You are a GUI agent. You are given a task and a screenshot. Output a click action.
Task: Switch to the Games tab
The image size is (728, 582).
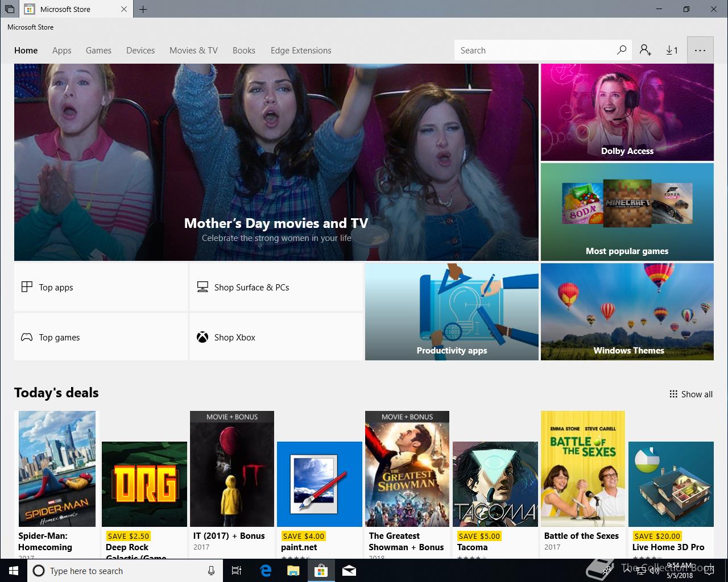point(98,50)
